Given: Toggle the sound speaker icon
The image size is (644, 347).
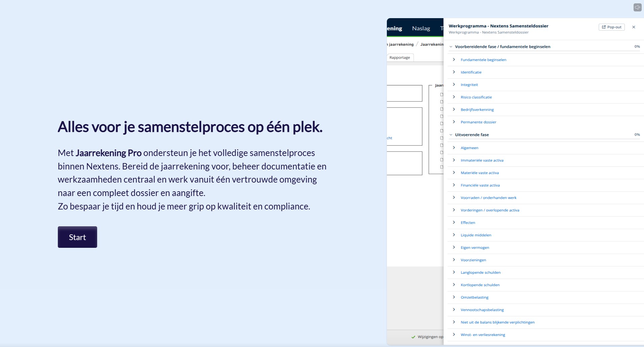Looking at the screenshot, I should (637, 7).
